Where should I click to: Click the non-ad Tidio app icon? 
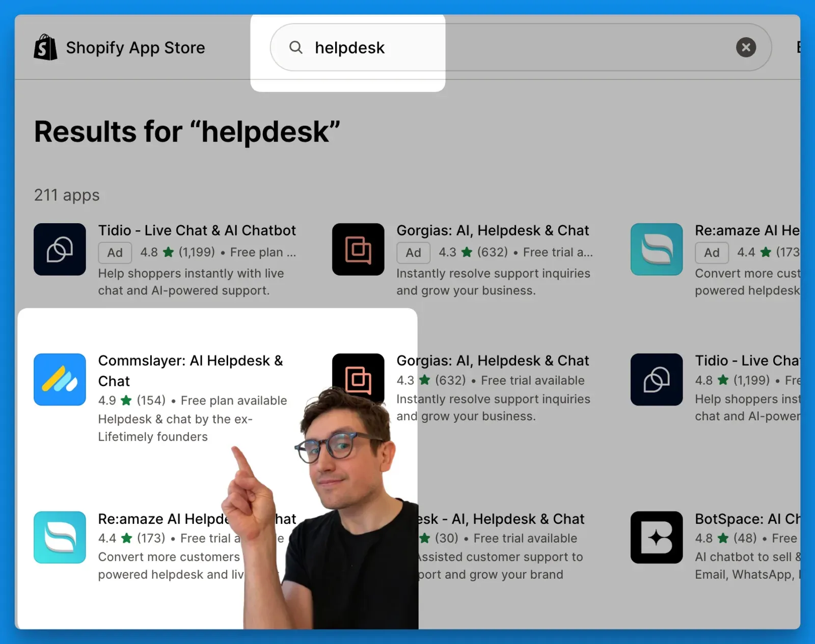tap(656, 380)
